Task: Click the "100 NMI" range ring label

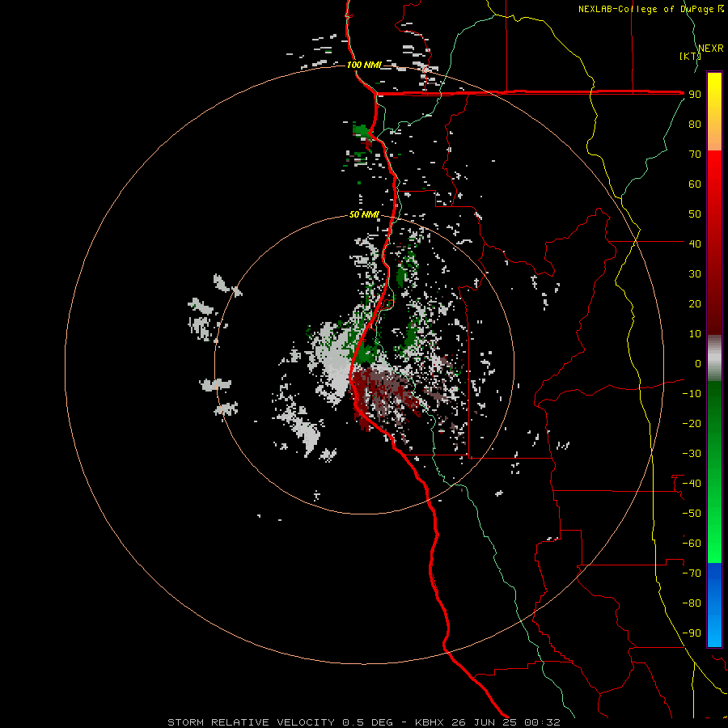Action: pyautogui.click(x=363, y=65)
